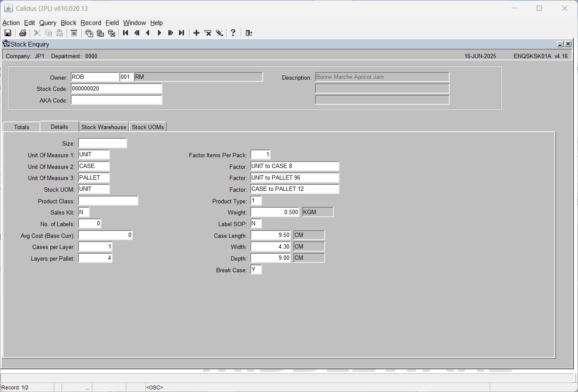This screenshot has height=392, width=578.
Task: Click the Delete Record icon
Action: pyautogui.click(x=208, y=33)
